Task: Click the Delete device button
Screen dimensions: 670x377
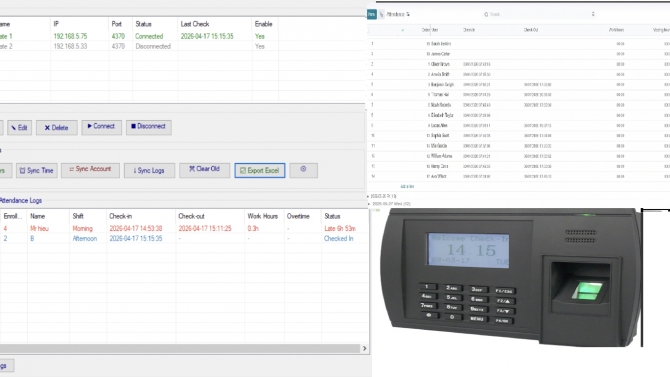Action: (56, 127)
